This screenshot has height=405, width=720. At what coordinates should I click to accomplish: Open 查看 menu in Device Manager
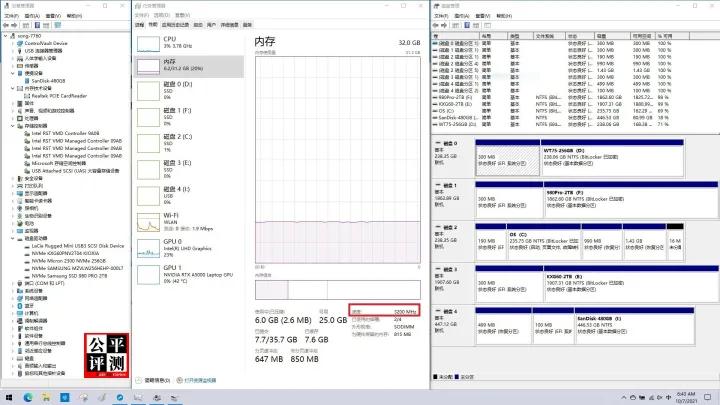click(x=53, y=16)
